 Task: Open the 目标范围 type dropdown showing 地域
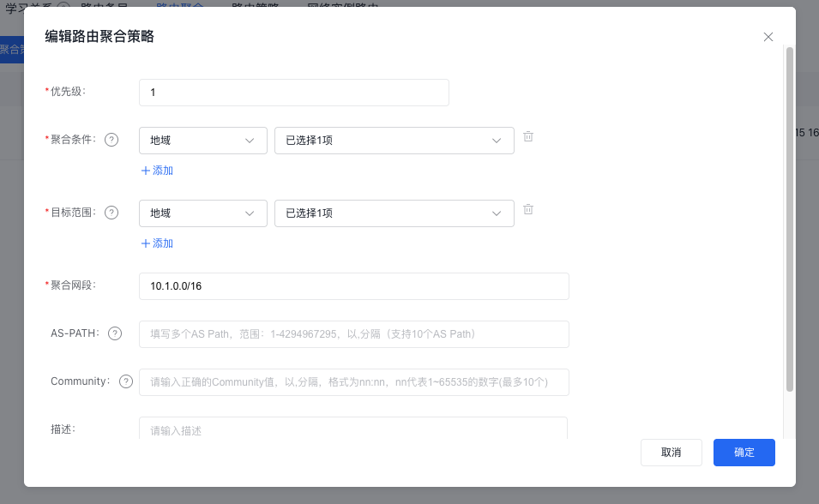pos(203,213)
